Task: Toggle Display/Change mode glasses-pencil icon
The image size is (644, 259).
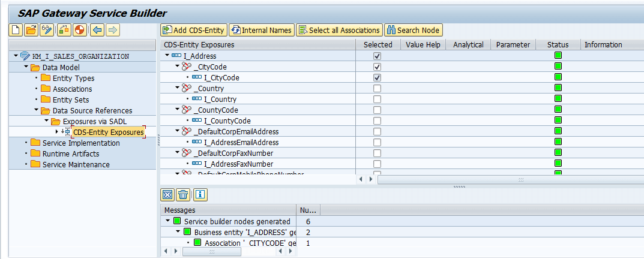Action: click(47, 30)
